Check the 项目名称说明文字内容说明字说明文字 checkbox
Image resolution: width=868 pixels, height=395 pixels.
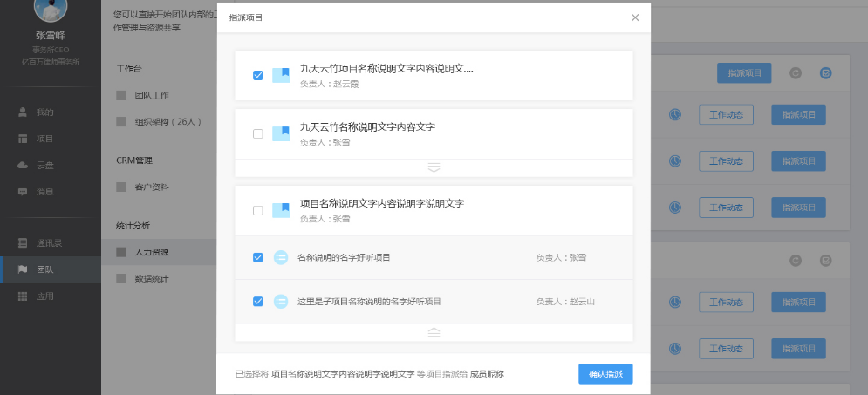[257, 210]
